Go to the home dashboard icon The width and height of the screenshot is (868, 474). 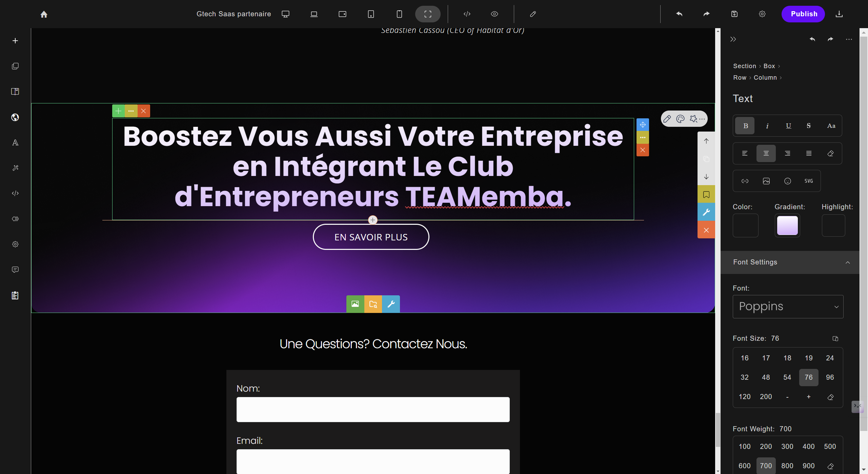pyautogui.click(x=44, y=14)
